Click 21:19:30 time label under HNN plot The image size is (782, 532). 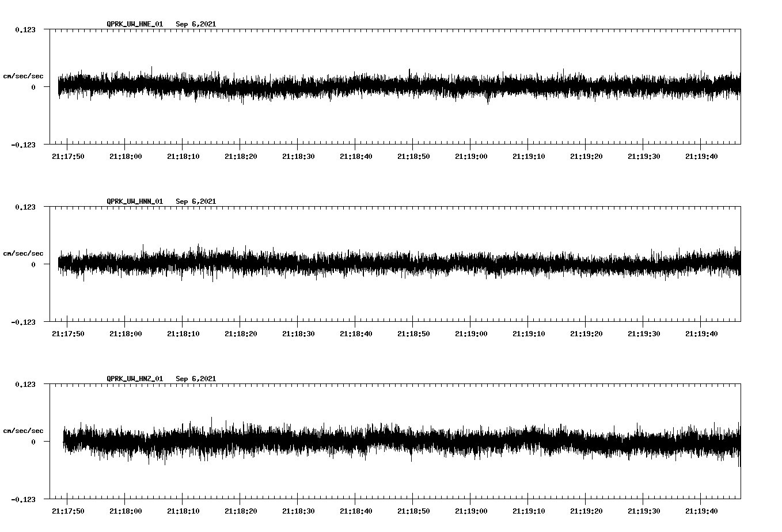(644, 334)
